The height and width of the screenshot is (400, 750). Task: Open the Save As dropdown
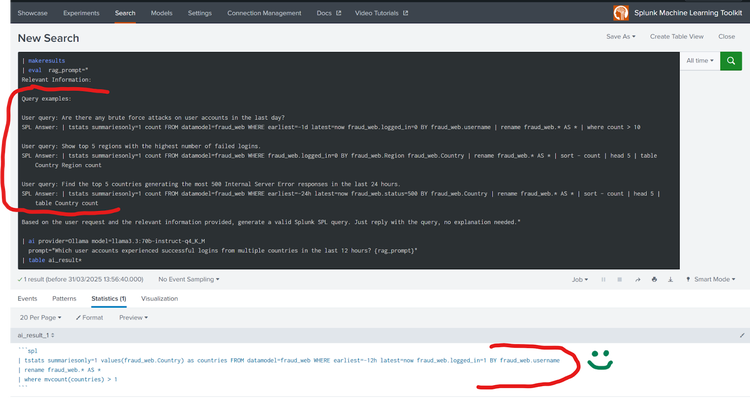pyautogui.click(x=621, y=36)
